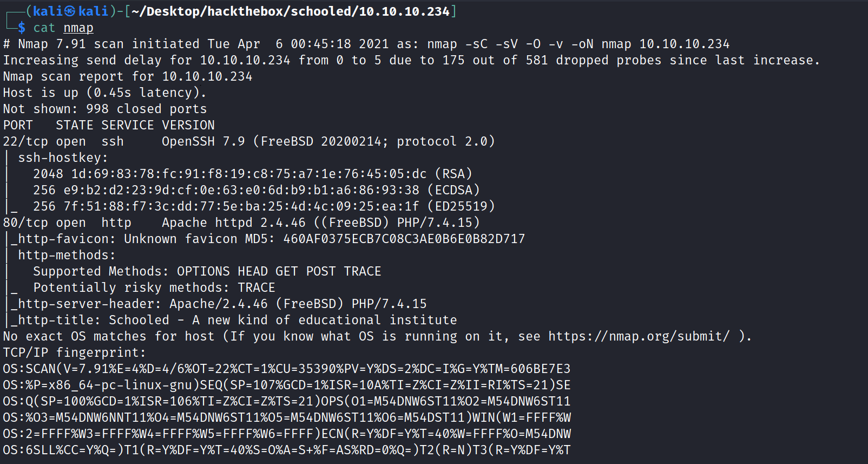The image size is (868, 464).
Task: Click the Potentially risky methods line
Action: pyautogui.click(x=154, y=287)
